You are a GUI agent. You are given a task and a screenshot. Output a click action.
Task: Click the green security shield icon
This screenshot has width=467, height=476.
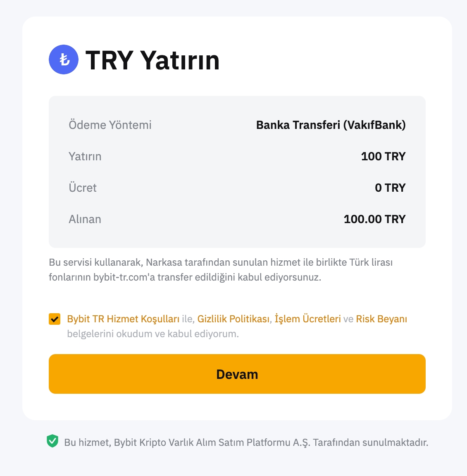(52, 441)
